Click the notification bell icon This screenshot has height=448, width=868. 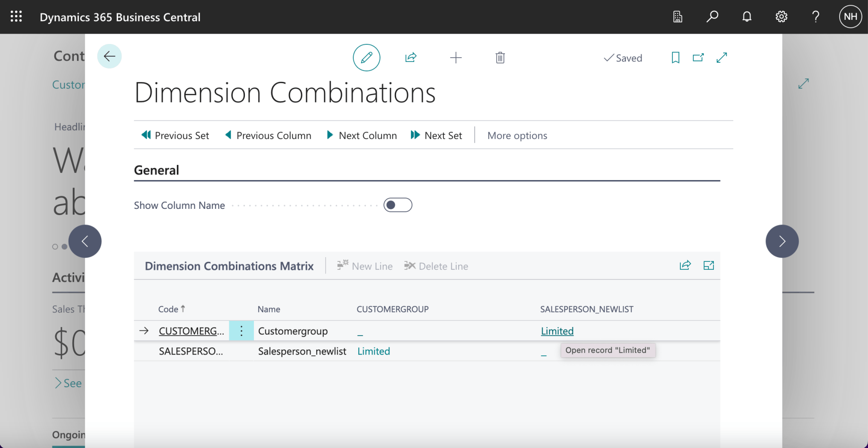747,17
